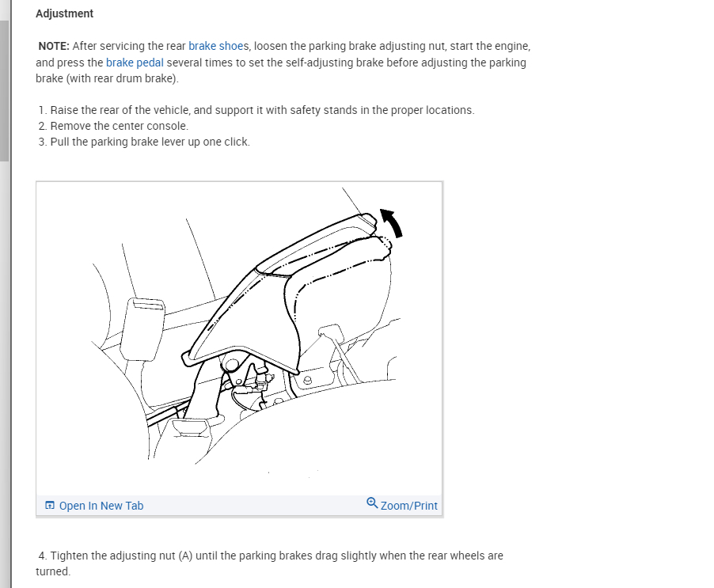Click the 'Adjustment' section heading
Image resolution: width=714 pixels, height=588 pixels.
(x=64, y=13)
